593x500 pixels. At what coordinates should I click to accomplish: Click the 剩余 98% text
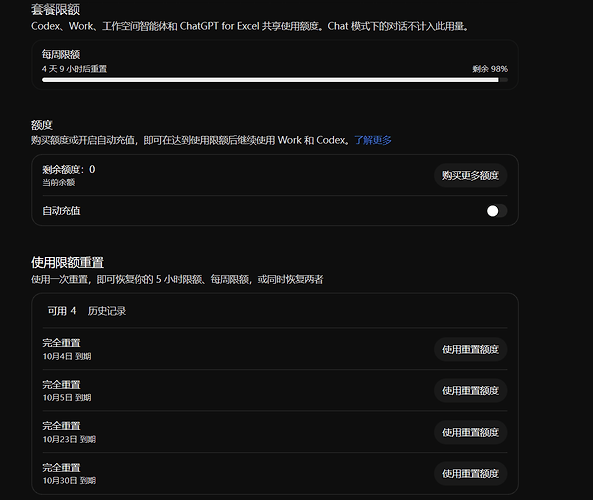(x=490, y=69)
